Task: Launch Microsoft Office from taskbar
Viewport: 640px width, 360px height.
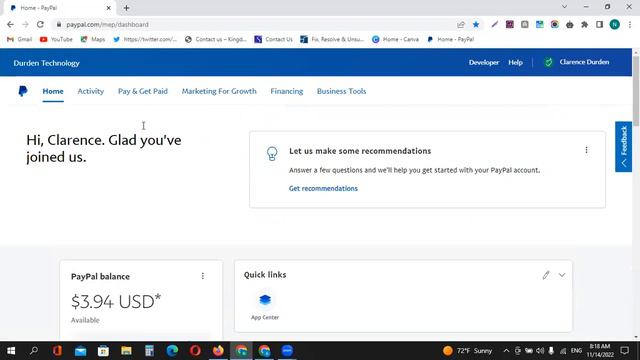Action: tap(57, 351)
